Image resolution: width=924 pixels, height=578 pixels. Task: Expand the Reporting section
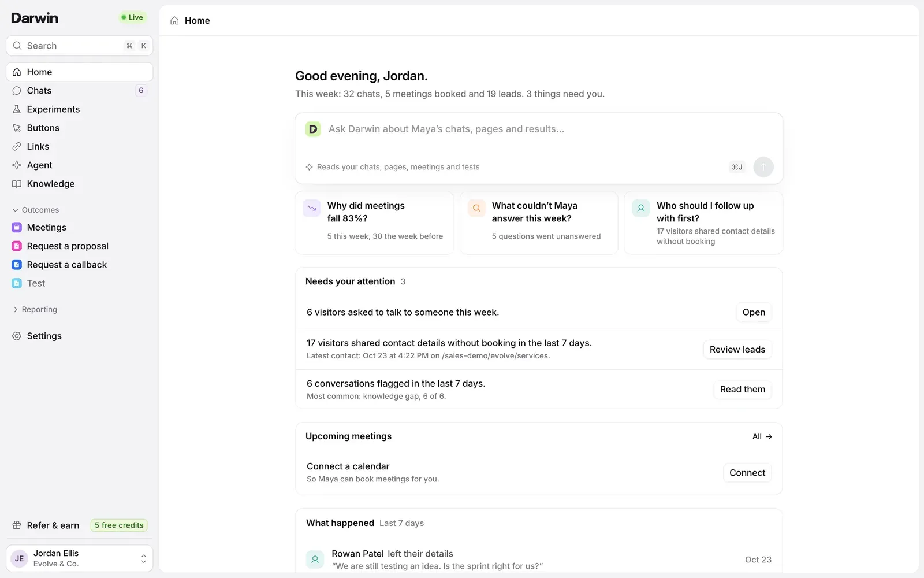click(x=35, y=310)
